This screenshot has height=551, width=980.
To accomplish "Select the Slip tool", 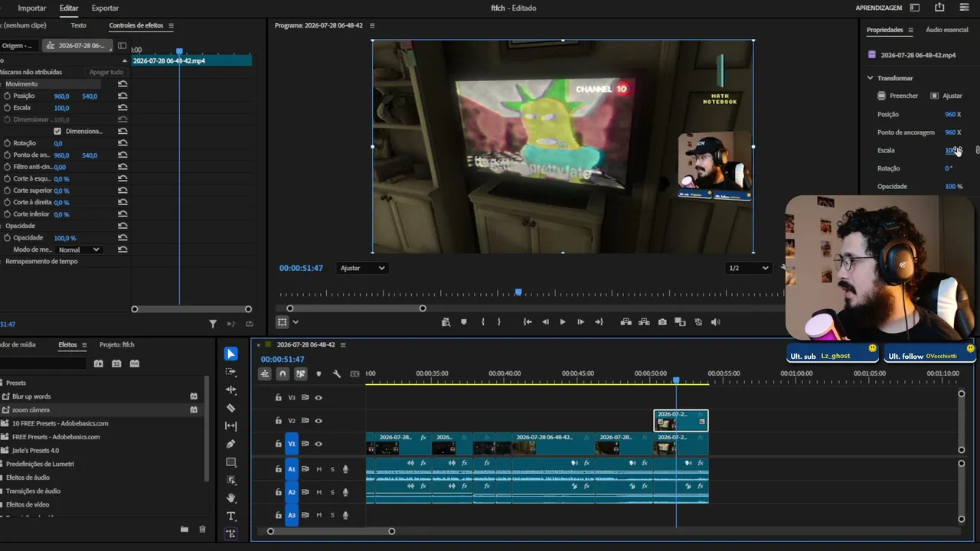I will tap(230, 425).
